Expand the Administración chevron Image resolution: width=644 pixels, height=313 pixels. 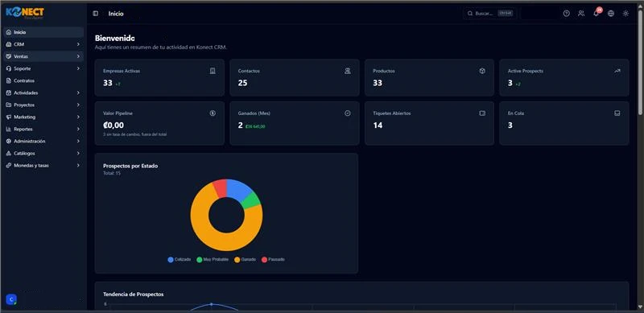[x=78, y=142]
